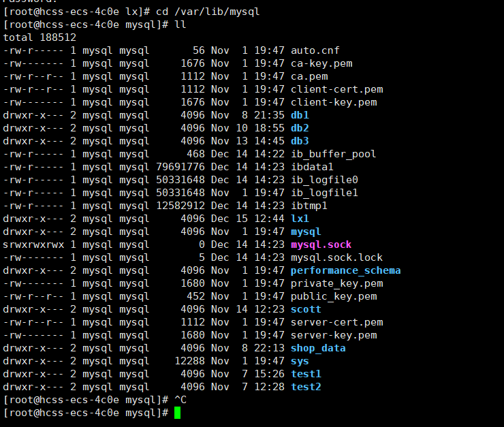
Task: Click the test2 directory name
Action: (306, 387)
